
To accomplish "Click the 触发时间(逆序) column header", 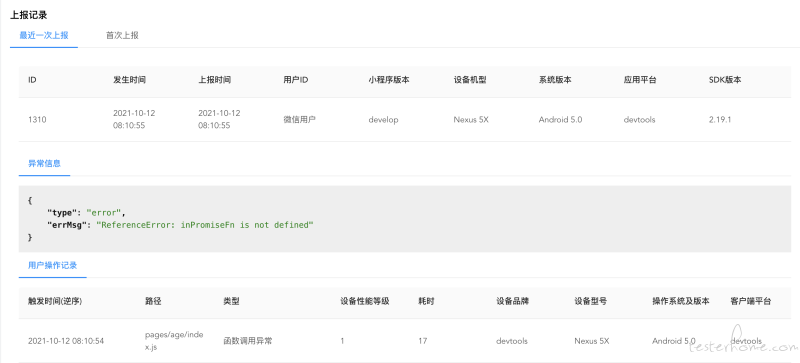I will [55, 301].
